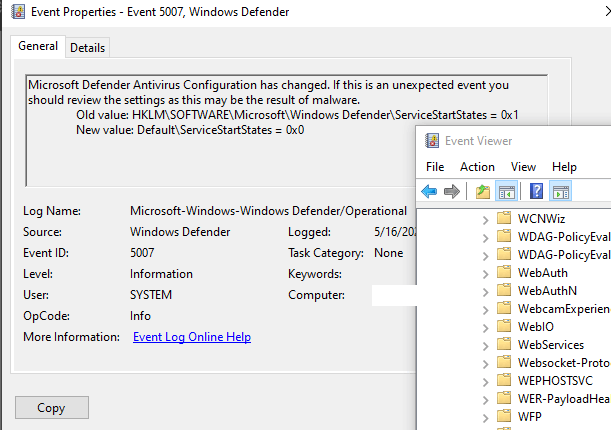This screenshot has width=611, height=430.
Task: Expand the WCNWiz tree node
Action: point(485,220)
